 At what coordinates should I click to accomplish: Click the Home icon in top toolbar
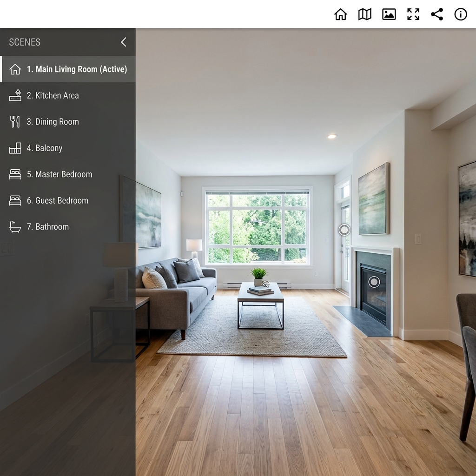pyautogui.click(x=341, y=14)
